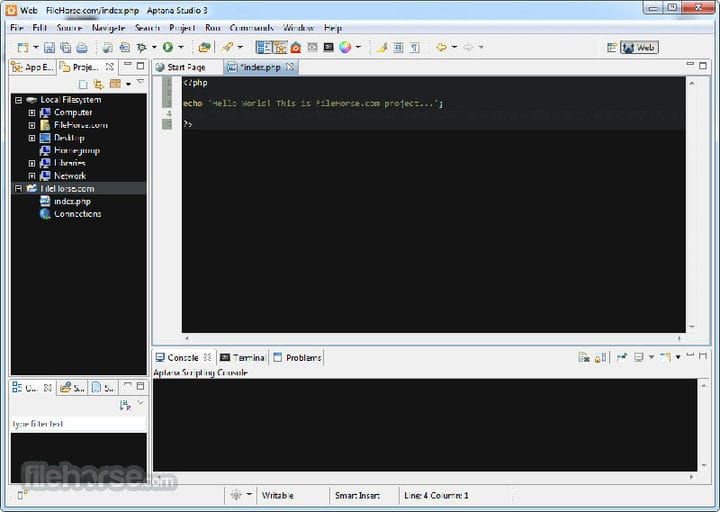This screenshot has height=512, width=720.
Task: Open the back navigation history dropdown
Action: pyautogui.click(x=454, y=47)
